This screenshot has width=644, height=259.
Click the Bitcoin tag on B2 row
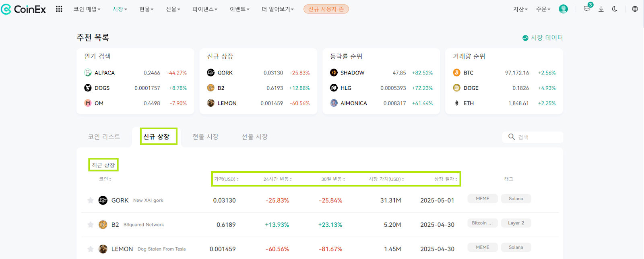click(x=483, y=223)
